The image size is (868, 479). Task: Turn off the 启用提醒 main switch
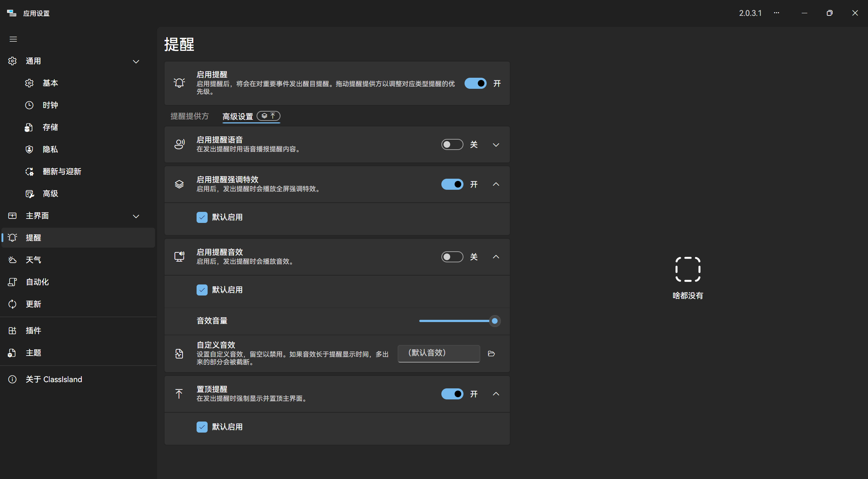coord(475,83)
